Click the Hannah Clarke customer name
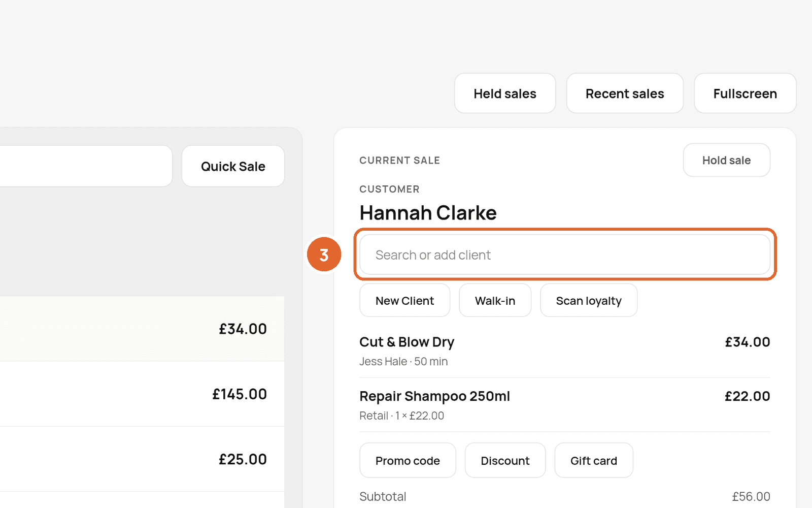The height and width of the screenshot is (508, 812). click(x=428, y=213)
